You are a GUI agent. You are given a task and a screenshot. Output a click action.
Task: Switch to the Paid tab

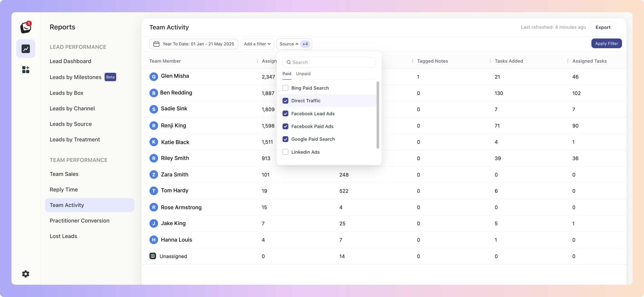coord(287,74)
